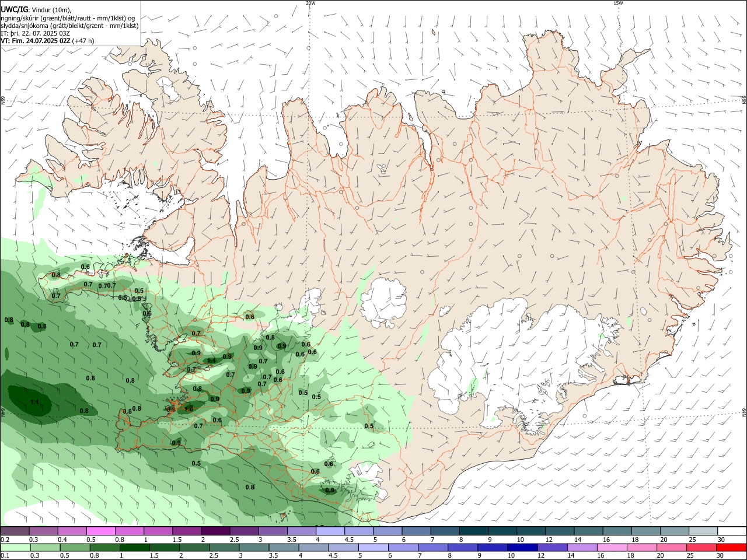The height and width of the screenshot is (560, 747).
Task: Pick the dark green 1 mm rain swatch
Action: pyautogui.click(x=135, y=547)
